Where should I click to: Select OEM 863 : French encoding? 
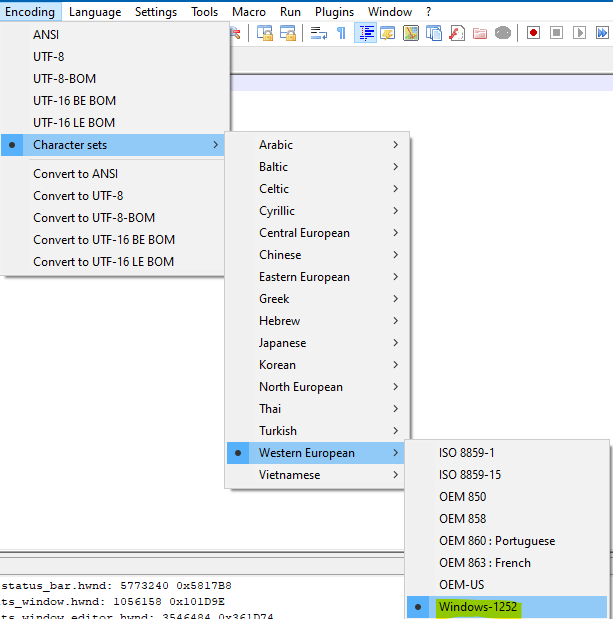(507, 563)
